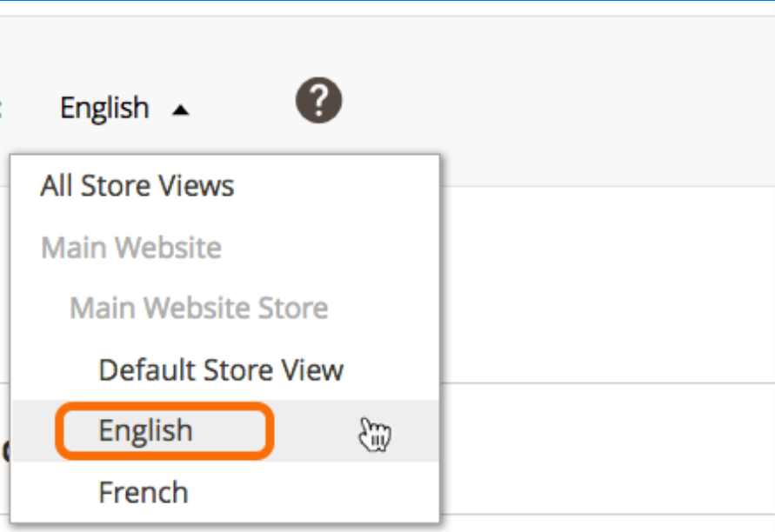The width and height of the screenshot is (775, 532).
Task: Pick Default Store View from the list
Action: pyautogui.click(x=221, y=369)
